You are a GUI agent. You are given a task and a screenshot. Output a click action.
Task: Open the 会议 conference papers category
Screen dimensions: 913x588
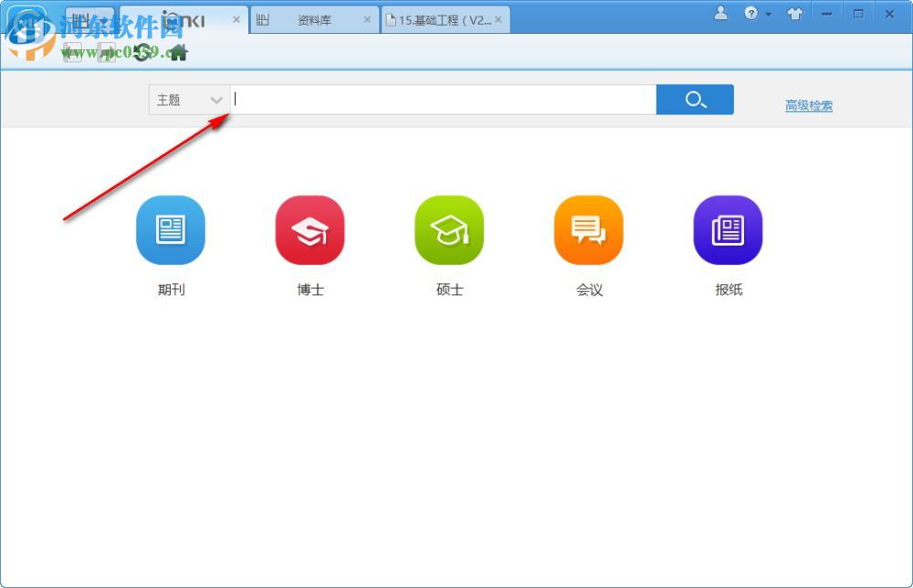[x=588, y=230]
